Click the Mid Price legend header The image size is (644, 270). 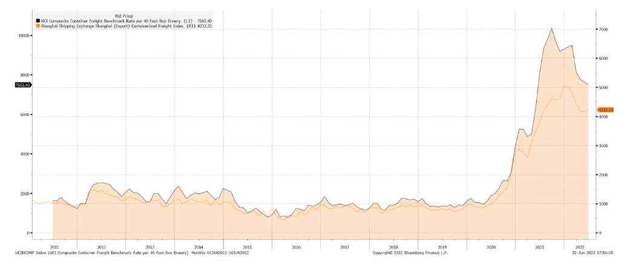coord(124,15)
